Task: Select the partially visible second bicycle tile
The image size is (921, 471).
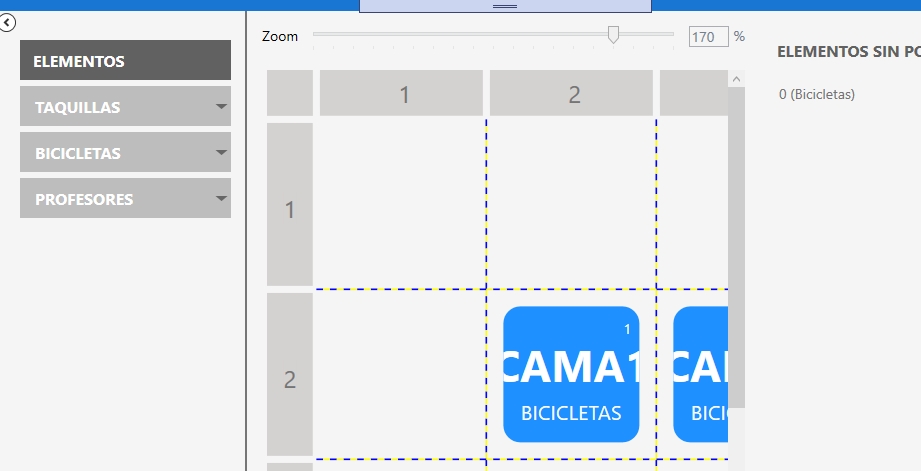Action: pyautogui.click(x=700, y=374)
